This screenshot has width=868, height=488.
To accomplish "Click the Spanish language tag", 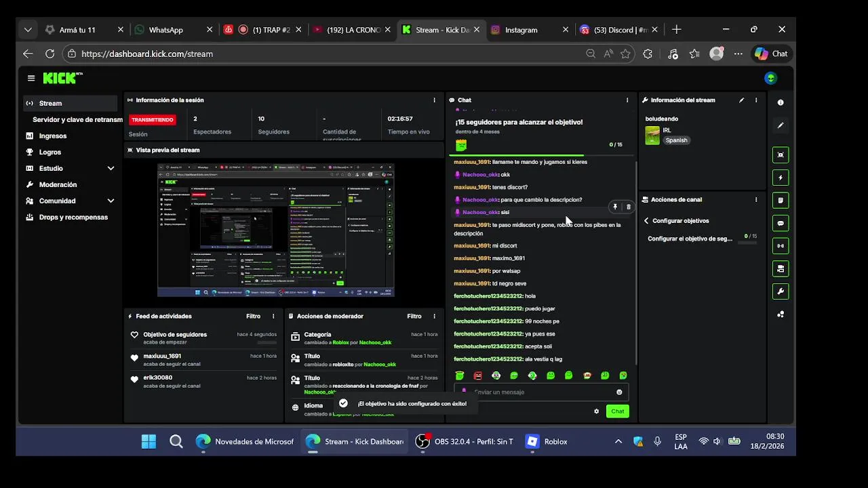I will click(676, 140).
